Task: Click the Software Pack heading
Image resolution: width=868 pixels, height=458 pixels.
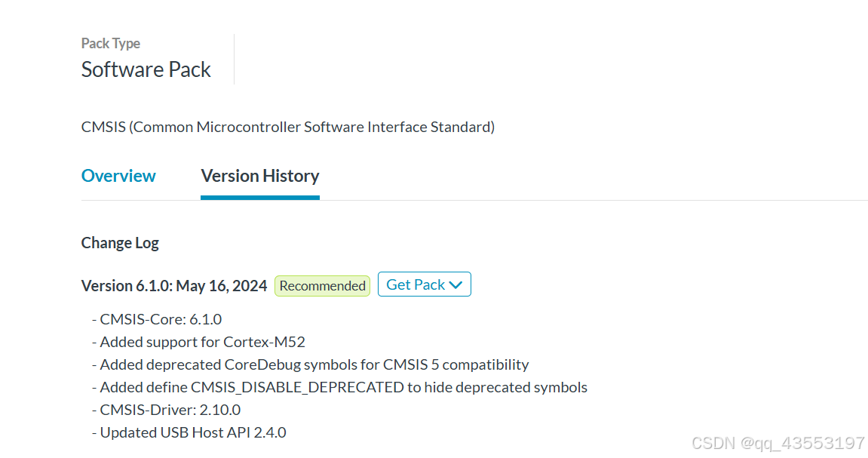Action: pyautogui.click(x=146, y=69)
